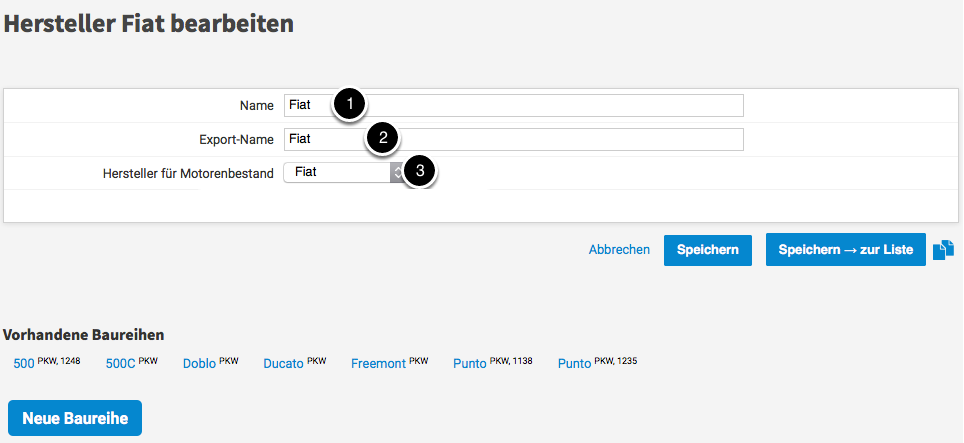Click the copy/duplicate icon beside save buttons
This screenshot has width=964, height=443.
tap(943, 250)
